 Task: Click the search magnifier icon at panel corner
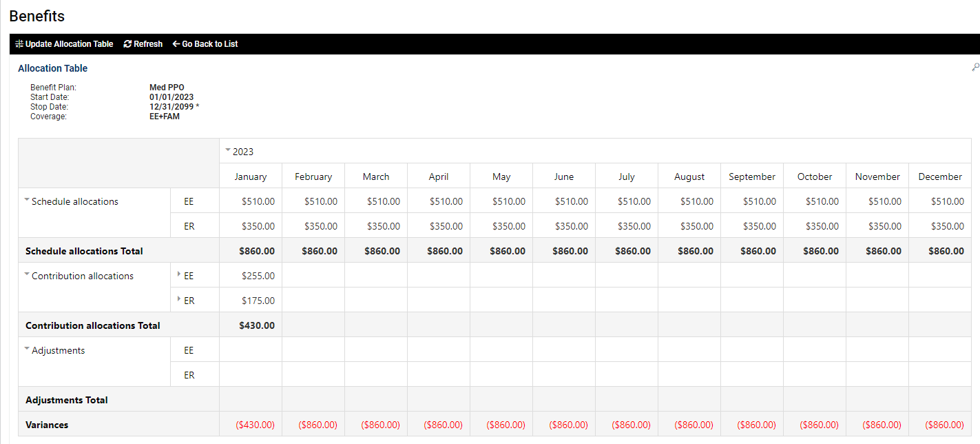[975, 68]
